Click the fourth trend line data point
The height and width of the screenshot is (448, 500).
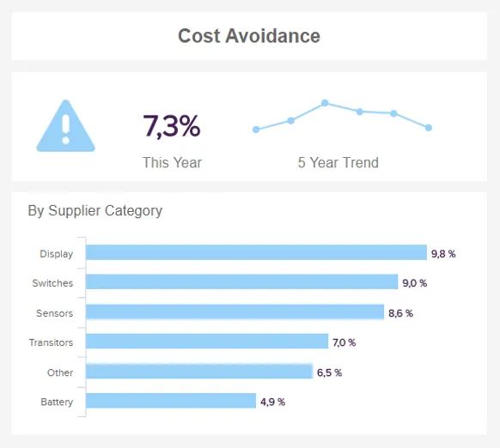coord(360,112)
